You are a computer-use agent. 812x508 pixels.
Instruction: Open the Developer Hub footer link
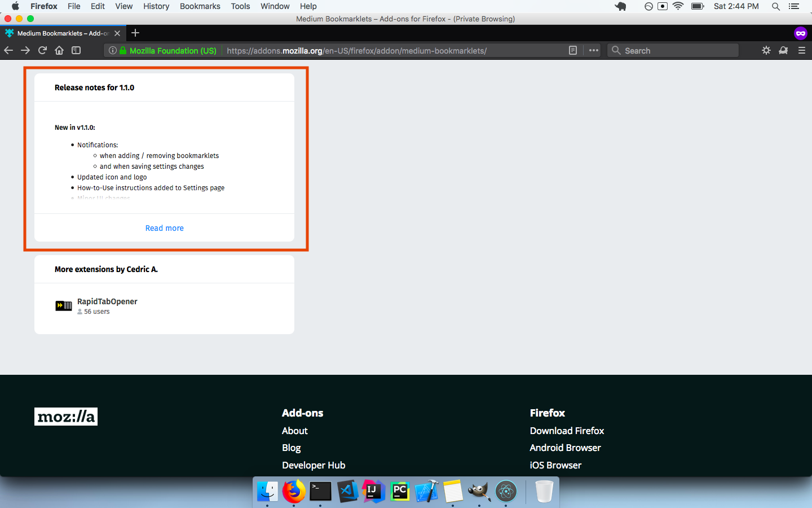(314, 465)
